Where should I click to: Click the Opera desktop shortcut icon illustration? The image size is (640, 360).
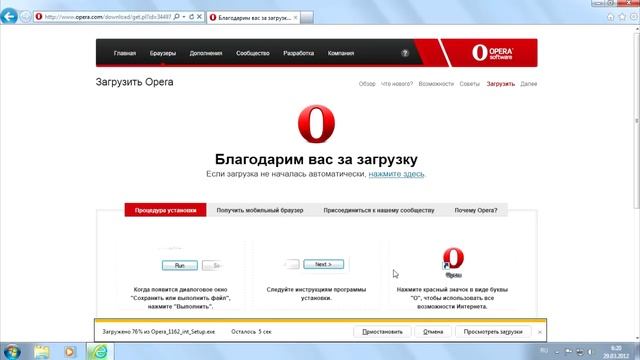453,262
